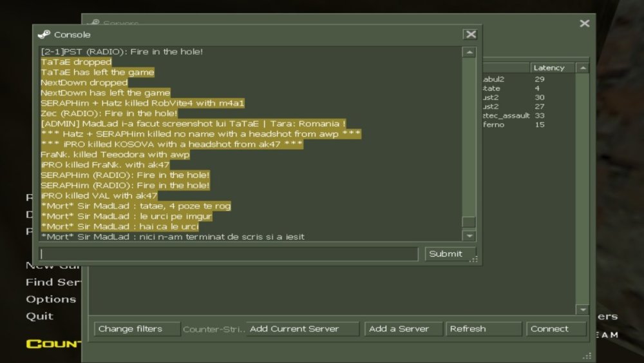The image size is (644, 363).
Task: Click 'le urci pe imgur' chat line
Action: pyautogui.click(x=126, y=216)
